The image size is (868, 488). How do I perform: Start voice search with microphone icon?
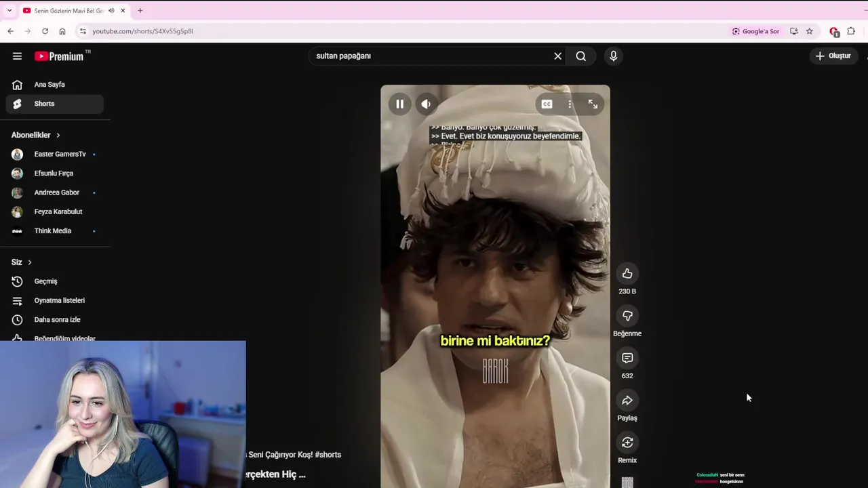pyautogui.click(x=613, y=56)
